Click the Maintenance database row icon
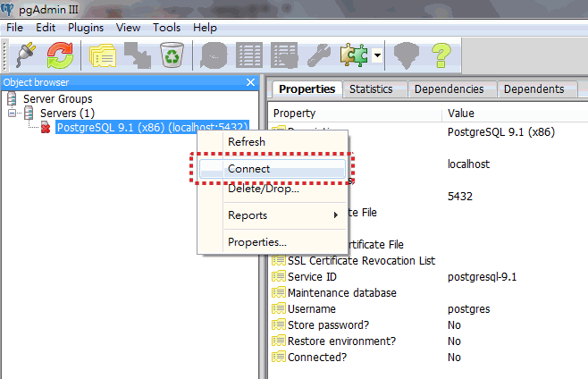Image resolution: width=588 pixels, height=379 pixels. (279, 292)
